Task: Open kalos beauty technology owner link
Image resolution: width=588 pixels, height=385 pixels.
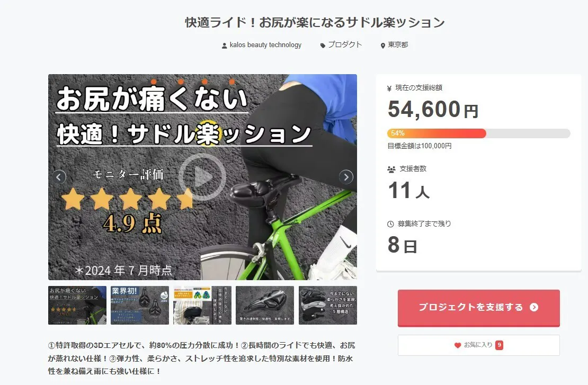Action: pos(265,45)
